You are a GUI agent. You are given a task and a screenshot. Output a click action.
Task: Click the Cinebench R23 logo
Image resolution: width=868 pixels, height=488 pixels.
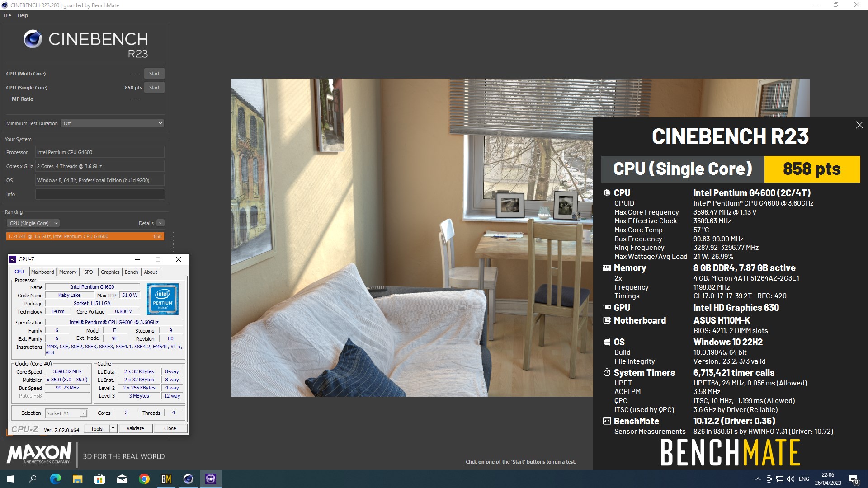(86, 45)
